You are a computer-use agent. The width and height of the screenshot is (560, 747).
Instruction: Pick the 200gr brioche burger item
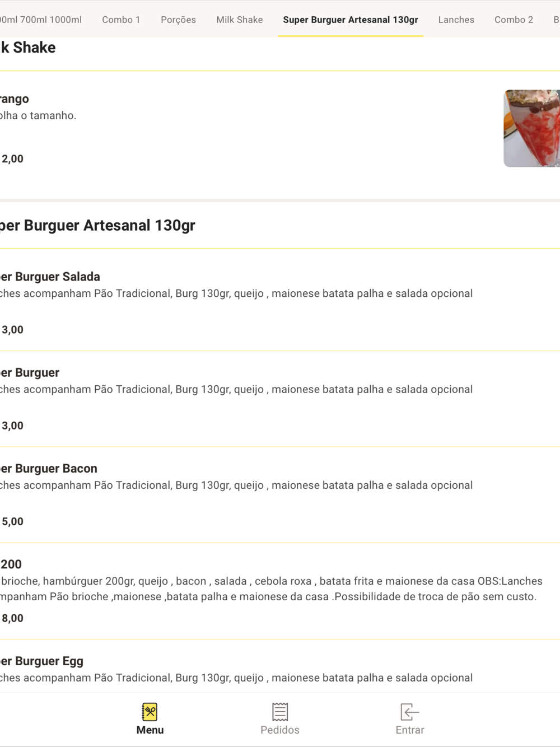click(280, 591)
